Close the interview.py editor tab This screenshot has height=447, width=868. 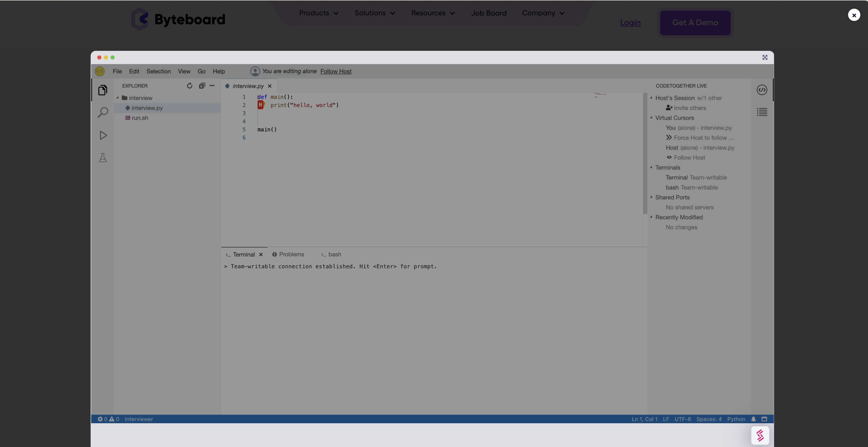tap(270, 86)
